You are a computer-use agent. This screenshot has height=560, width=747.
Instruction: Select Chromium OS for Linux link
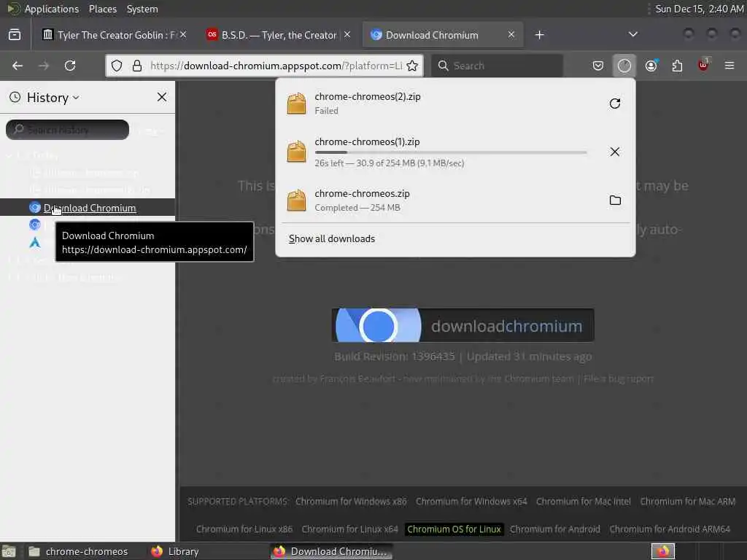[454, 529]
